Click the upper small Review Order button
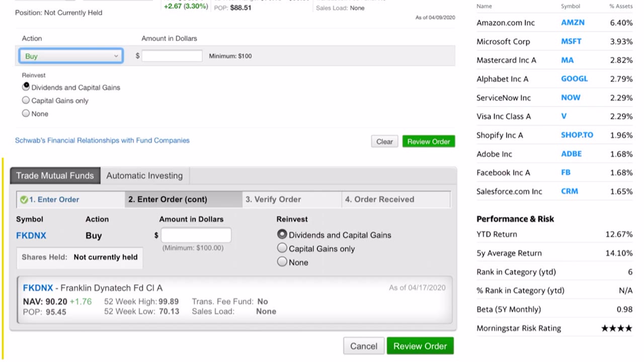Viewport: 644px width, 362px height. [429, 141]
